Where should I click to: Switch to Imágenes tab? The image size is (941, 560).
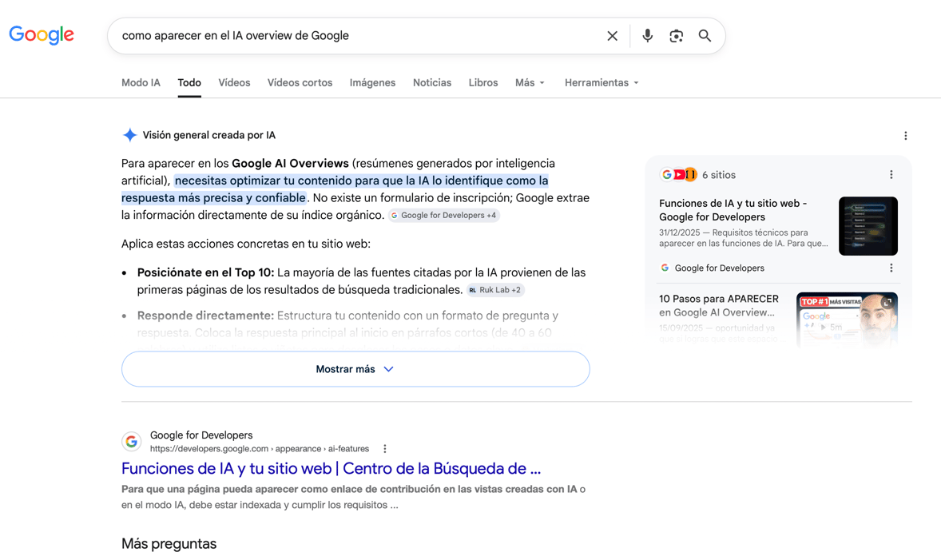pyautogui.click(x=372, y=83)
